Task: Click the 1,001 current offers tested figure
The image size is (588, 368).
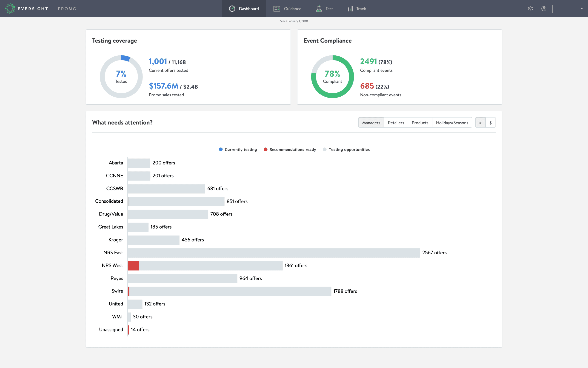Action: pos(158,62)
